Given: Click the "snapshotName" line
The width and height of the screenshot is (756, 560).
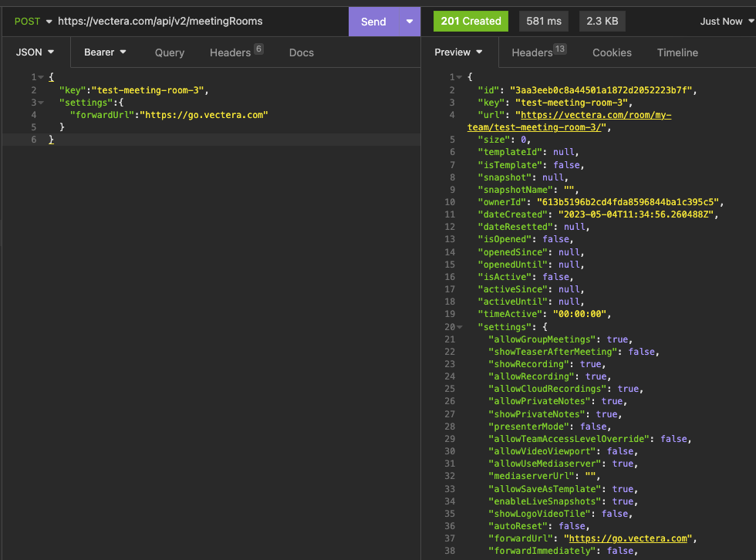Looking at the screenshot, I should 528,190.
